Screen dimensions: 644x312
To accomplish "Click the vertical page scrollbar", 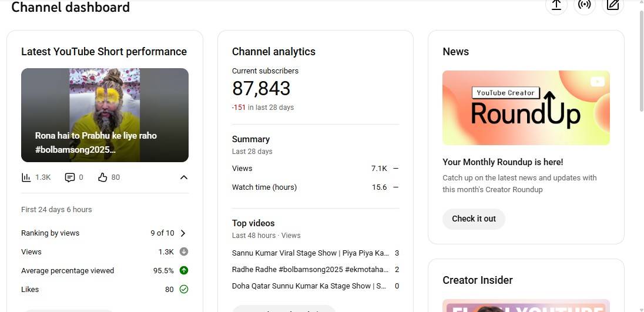I will (x=640, y=59).
